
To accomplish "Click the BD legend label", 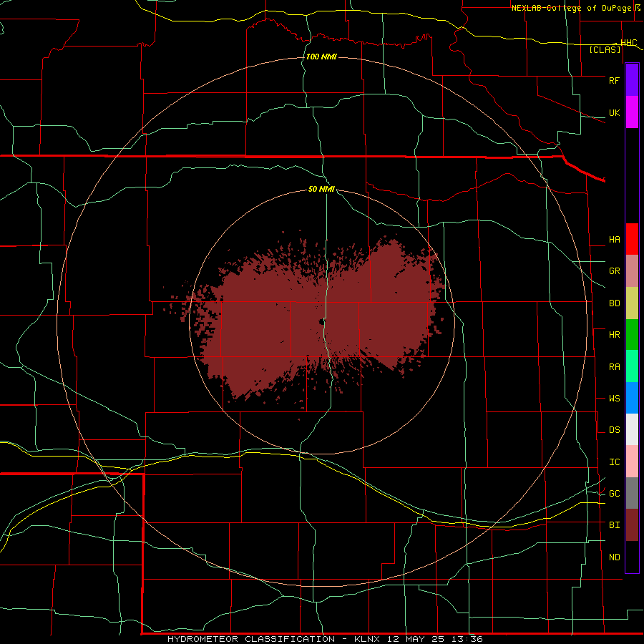I will click(615, 303).
